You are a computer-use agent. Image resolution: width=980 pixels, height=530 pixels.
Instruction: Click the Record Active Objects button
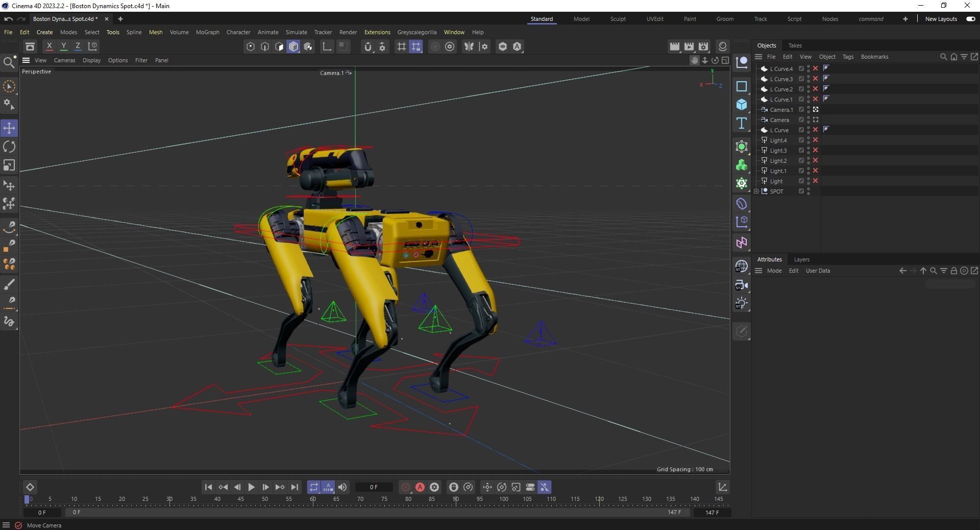click(x=406, y=487)
